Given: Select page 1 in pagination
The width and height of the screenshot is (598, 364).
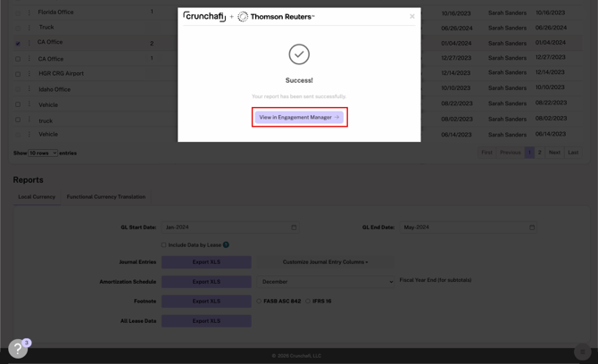Looking at the screenshot, I should point(529,153).
